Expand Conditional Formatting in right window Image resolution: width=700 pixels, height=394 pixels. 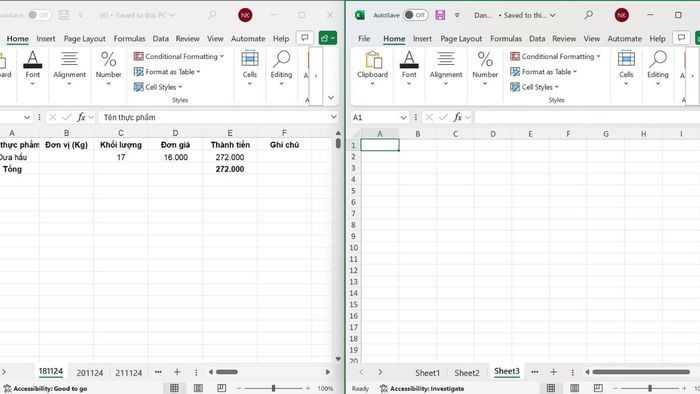coord(555,56)
